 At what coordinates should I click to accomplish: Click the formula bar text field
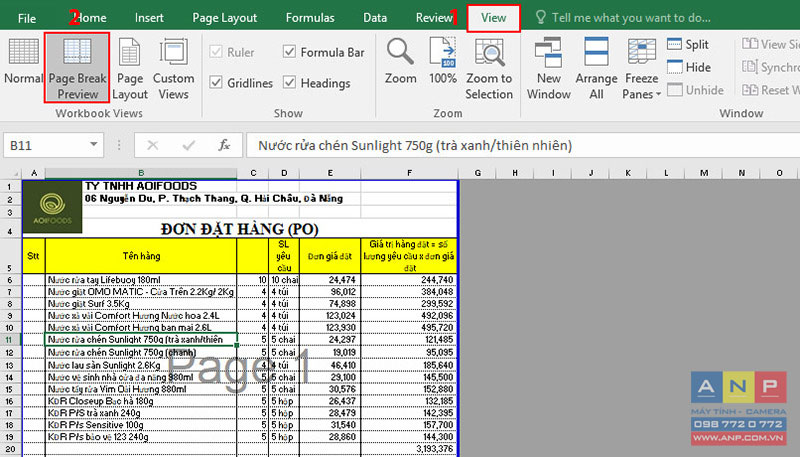click(x=523, y=145)
